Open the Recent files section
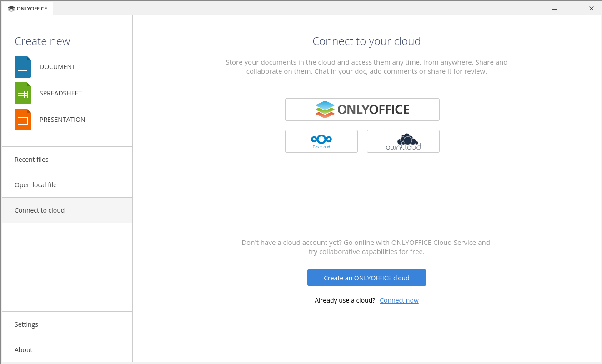Image resolution: width=602 pixels, height=364 pixels. 31,160
